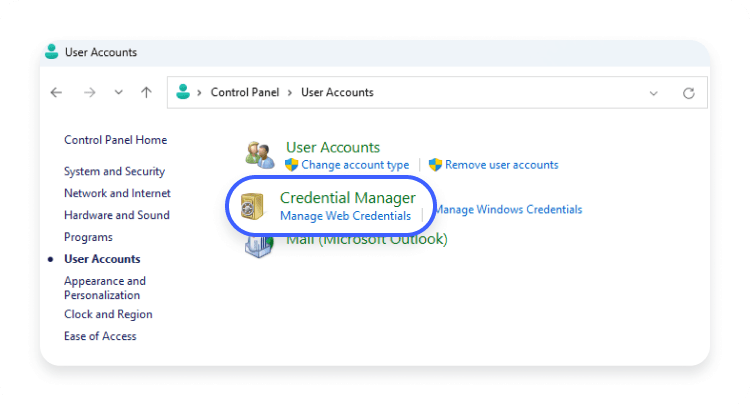Open Clock and Region category

click(x=108, y=314)
